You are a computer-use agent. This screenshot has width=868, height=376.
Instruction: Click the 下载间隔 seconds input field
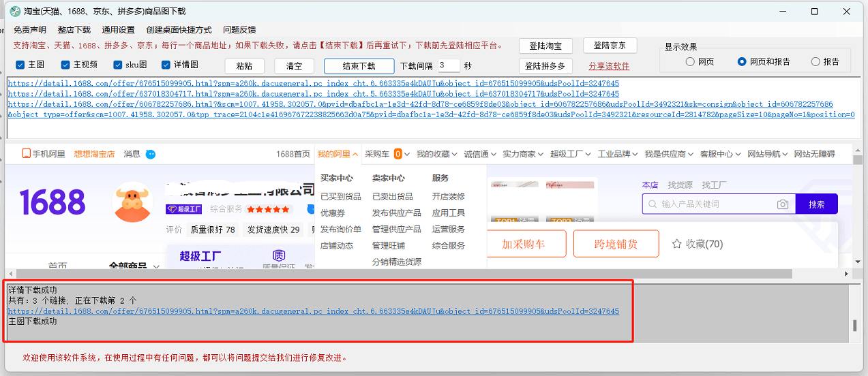point(449,65)
